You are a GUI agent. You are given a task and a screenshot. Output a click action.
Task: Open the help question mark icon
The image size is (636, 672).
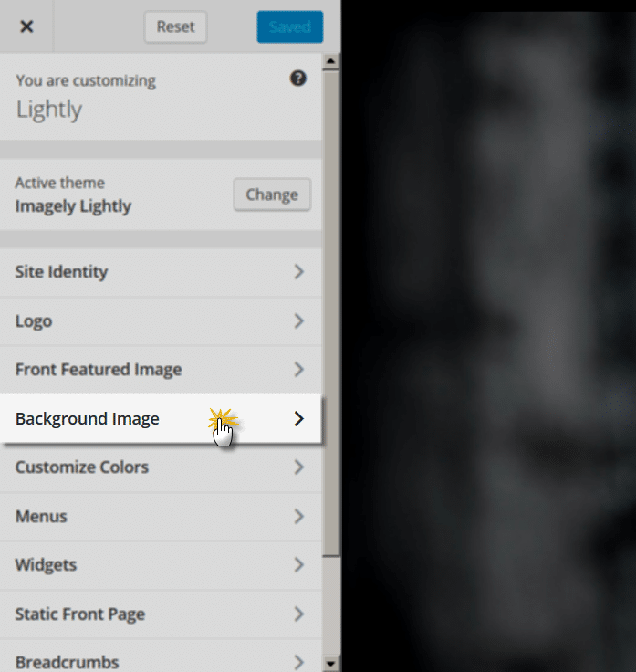(298, 79)
